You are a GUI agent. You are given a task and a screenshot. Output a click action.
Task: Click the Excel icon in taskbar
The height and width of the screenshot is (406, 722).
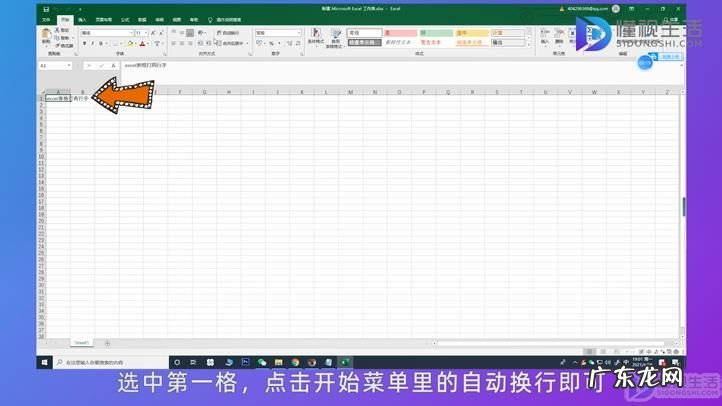point(345,362)
